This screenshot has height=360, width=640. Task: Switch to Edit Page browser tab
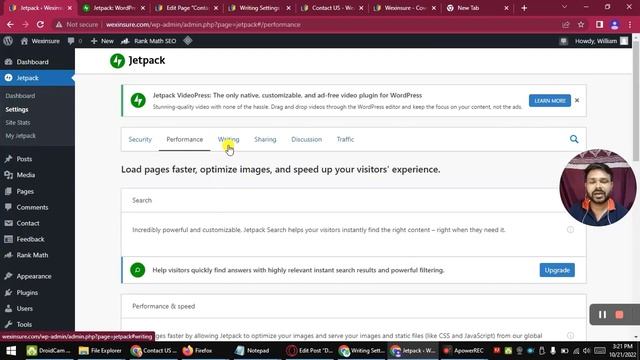point(186,8)
